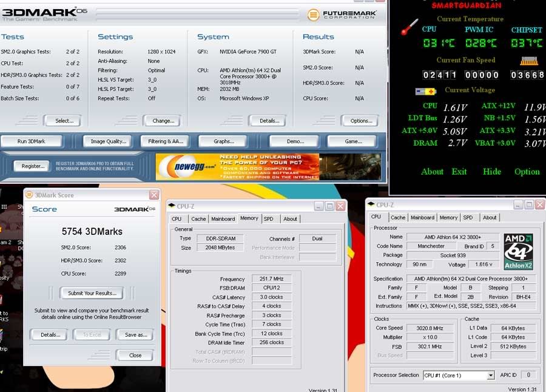Open SPD tab in CPU-Z memory window
The height and width of the screenshot is (392, 546).
tap(269, 219)
